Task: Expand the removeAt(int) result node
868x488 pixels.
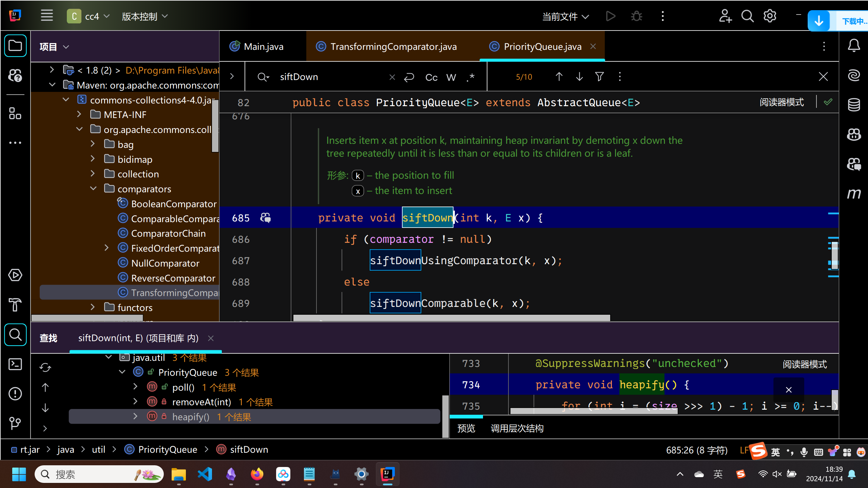Action: click(x=135, y=402)
